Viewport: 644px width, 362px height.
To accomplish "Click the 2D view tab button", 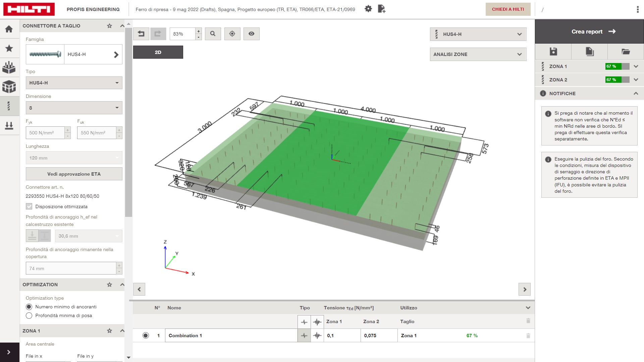I will pyautogui.click(x=158, y=52).
